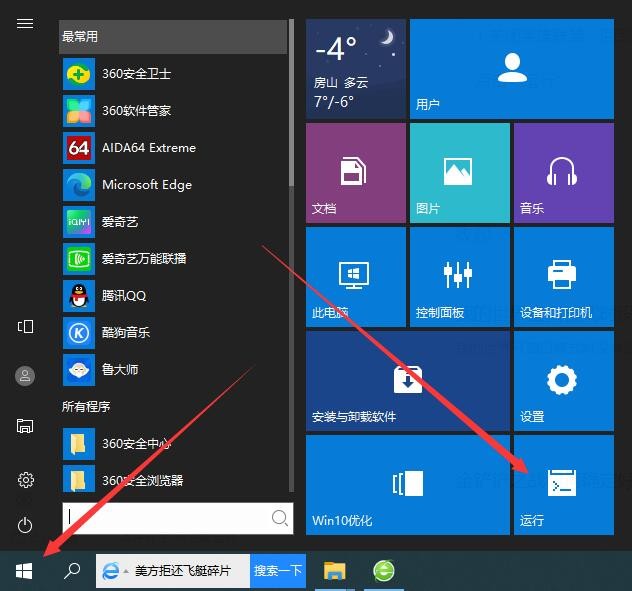
Task: Expand the taskbar search engine dropdown arrow
Action: pyautogui.click(x=126, y=571)
